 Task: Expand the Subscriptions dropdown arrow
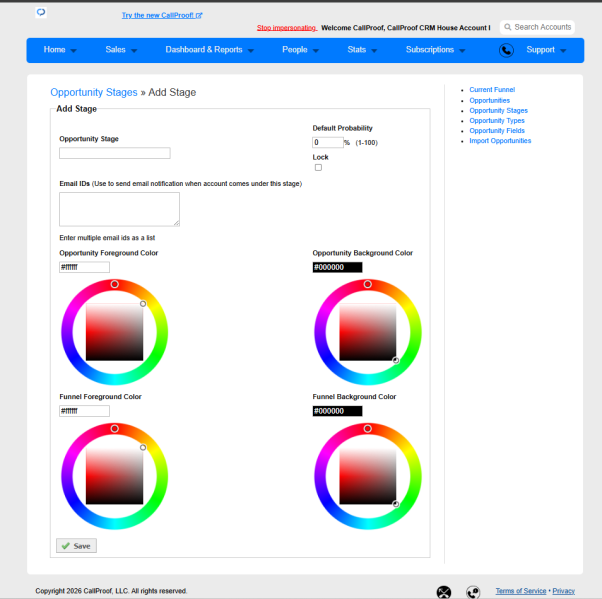tap(462, 51)
